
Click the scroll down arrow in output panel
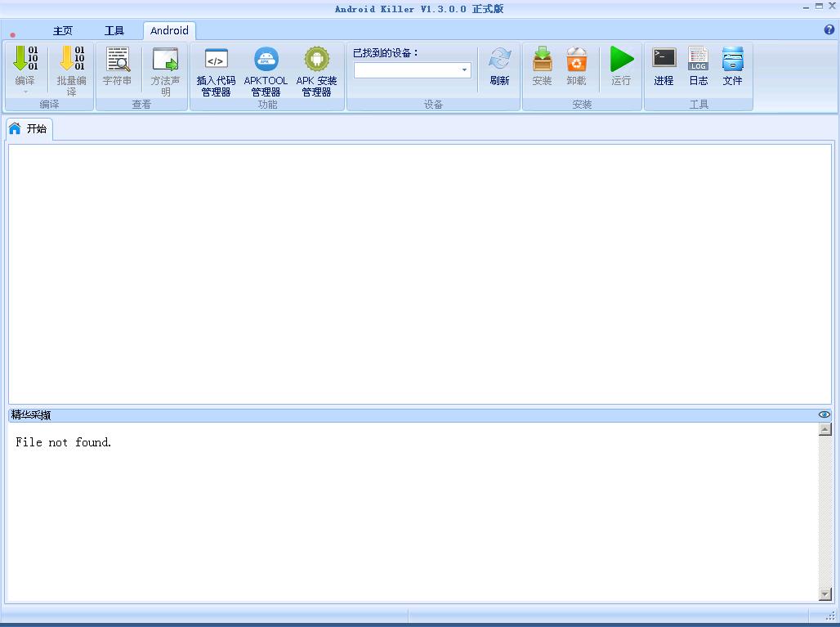coord(825,593)
